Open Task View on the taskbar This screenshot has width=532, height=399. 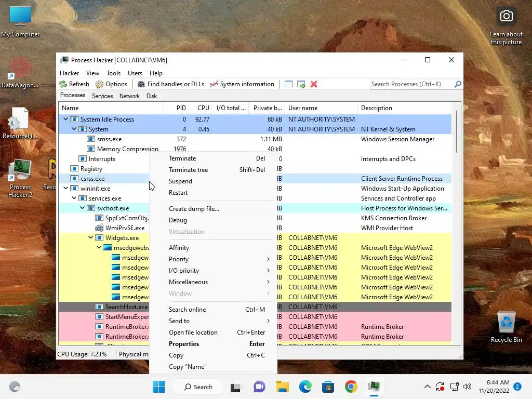235,387
